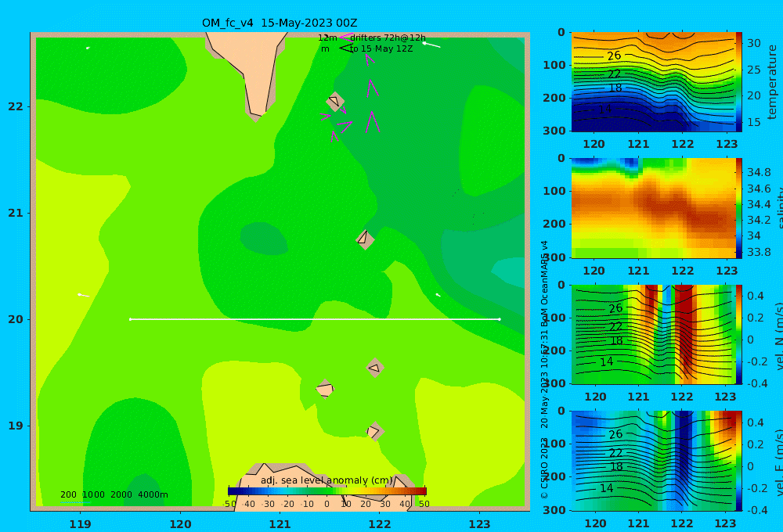Click the largest magenta drifter arrow near 121.9°E
Screen dimensions: 783x532
(372, 122)
